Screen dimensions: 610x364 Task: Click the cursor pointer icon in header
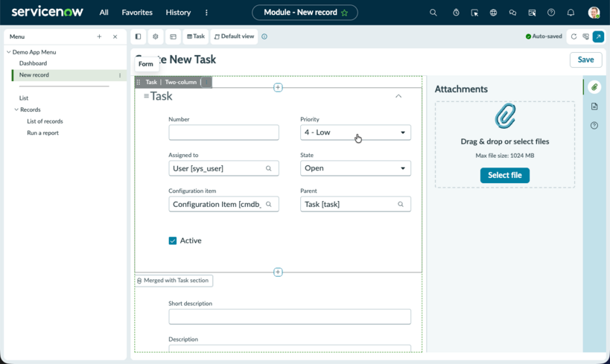click(x=474, y=13)
